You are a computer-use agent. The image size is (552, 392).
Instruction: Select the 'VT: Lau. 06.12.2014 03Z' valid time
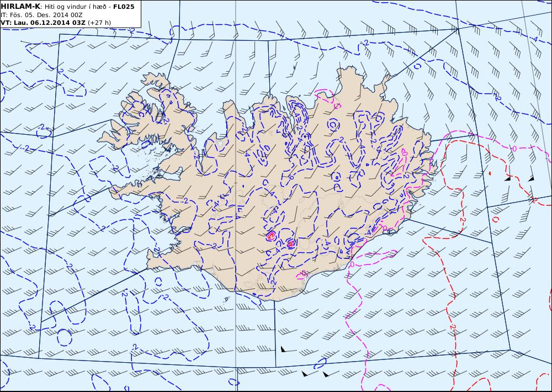[43, 23]
